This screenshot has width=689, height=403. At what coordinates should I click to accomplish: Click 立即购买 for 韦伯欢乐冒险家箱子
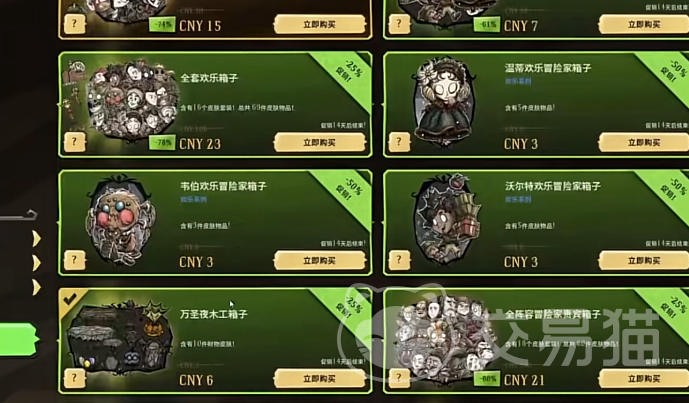(319, 261)
